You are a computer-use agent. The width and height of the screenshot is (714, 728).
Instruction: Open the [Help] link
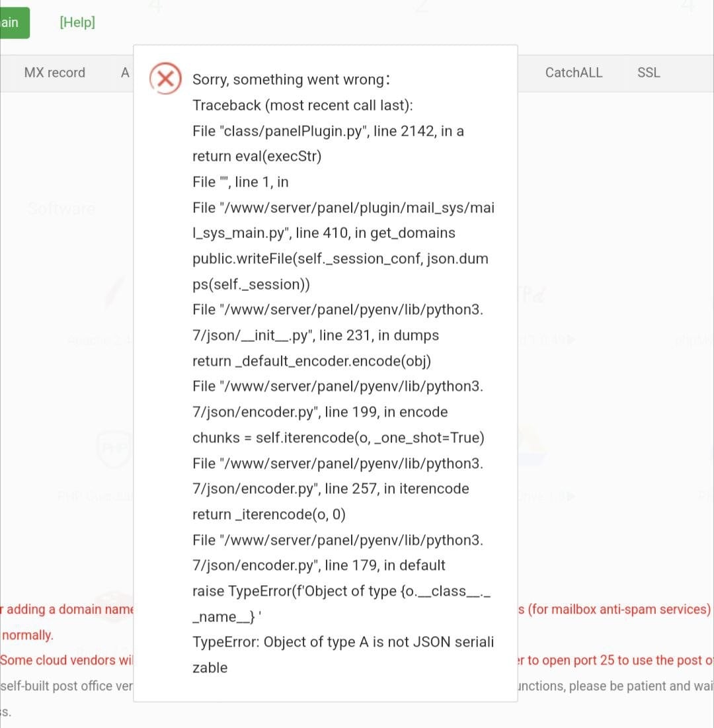click(x=77, y=22)
